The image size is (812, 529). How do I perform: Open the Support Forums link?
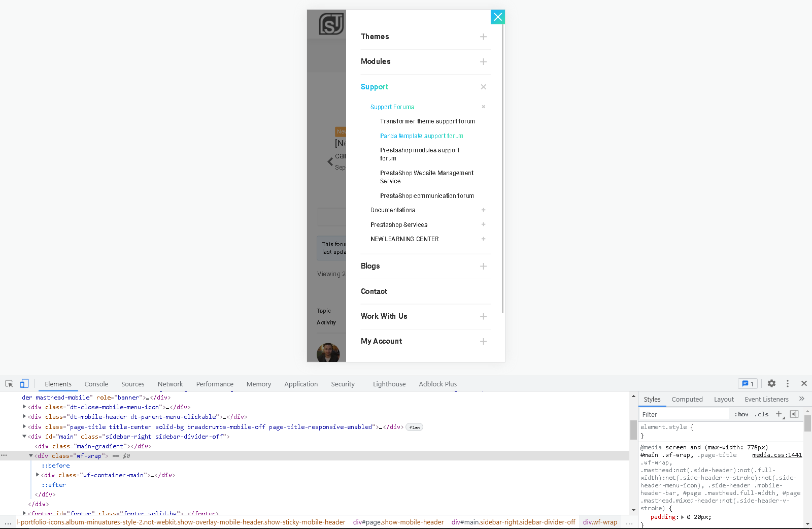tap(392, 107)
